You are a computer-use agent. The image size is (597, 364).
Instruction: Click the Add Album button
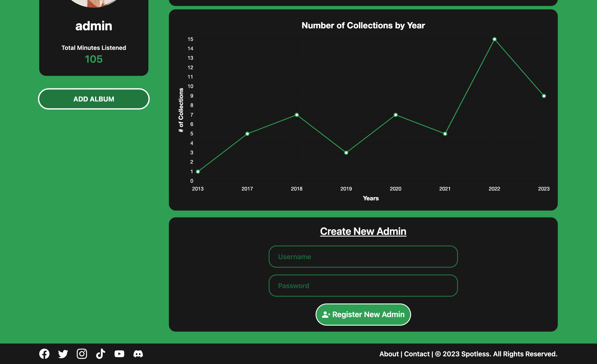94,99
